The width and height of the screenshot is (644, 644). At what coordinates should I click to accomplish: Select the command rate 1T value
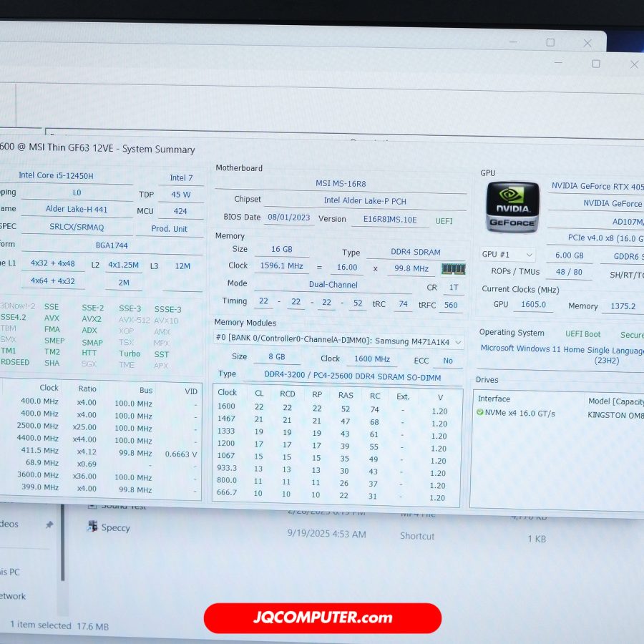[454, 288]
